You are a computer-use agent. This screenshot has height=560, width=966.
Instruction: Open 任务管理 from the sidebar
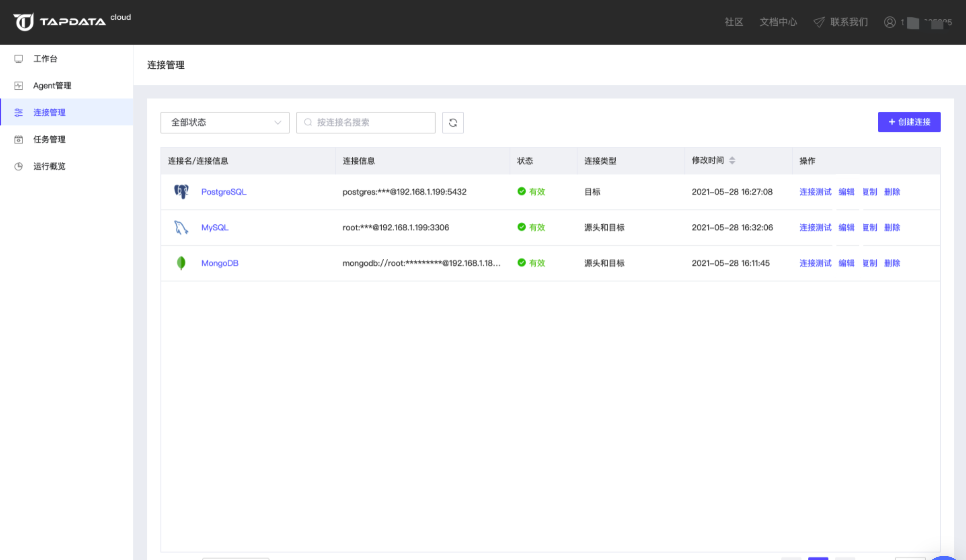[x=49, y=139]
